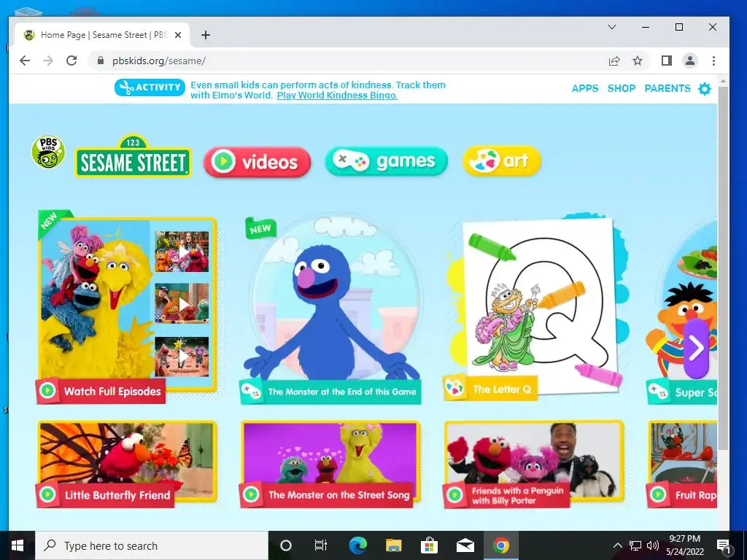Viewport: 747px width, 560px height.
Task: Click the Windows search box
Action: coord(152,545)
